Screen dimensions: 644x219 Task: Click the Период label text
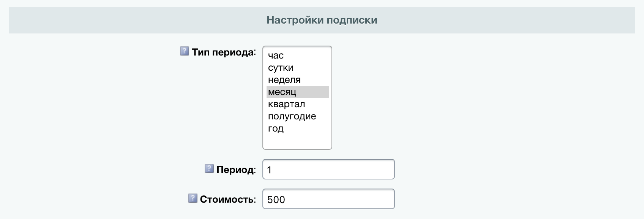point(235,170)
